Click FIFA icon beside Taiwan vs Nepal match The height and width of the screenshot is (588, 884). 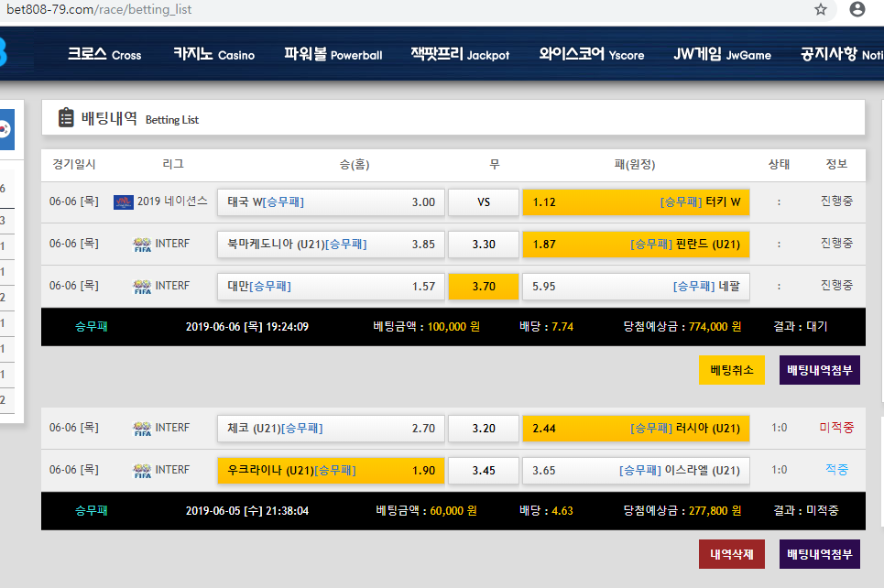pyautogui.click(x=142, y=287)
